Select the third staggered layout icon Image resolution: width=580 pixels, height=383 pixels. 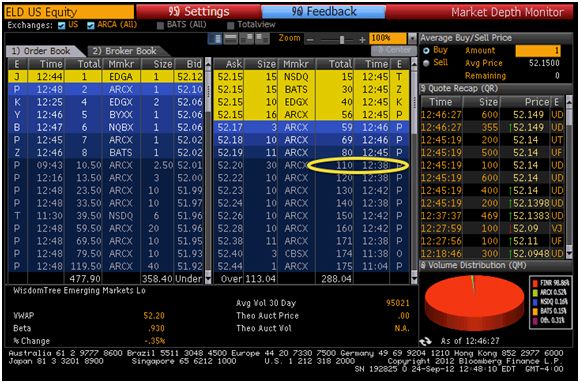click(246, 38)
